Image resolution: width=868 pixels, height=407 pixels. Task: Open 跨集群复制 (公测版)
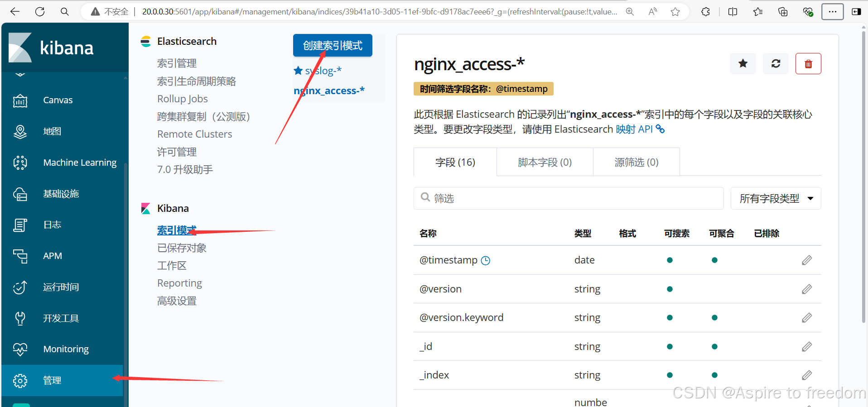203,117
